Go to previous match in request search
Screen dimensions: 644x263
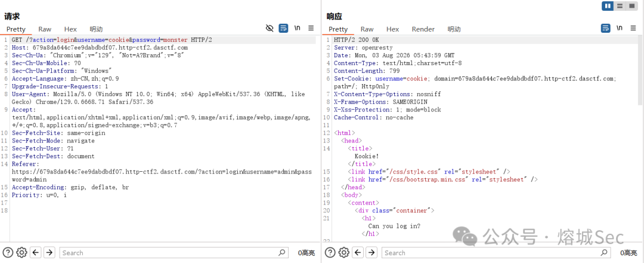pyautogui.click(x=36, y=252)
